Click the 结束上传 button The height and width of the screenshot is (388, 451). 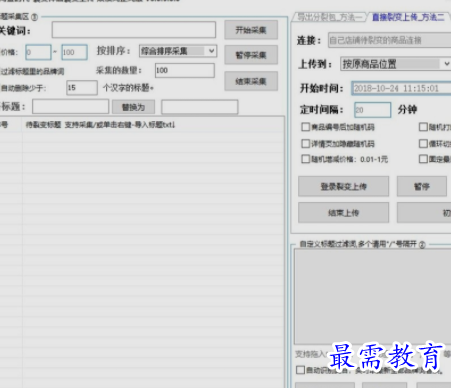pyautogui.click(x=343, y=213)
